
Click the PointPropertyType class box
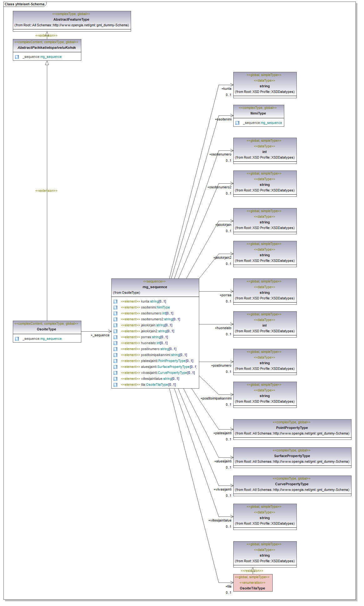tap(292, 428)
